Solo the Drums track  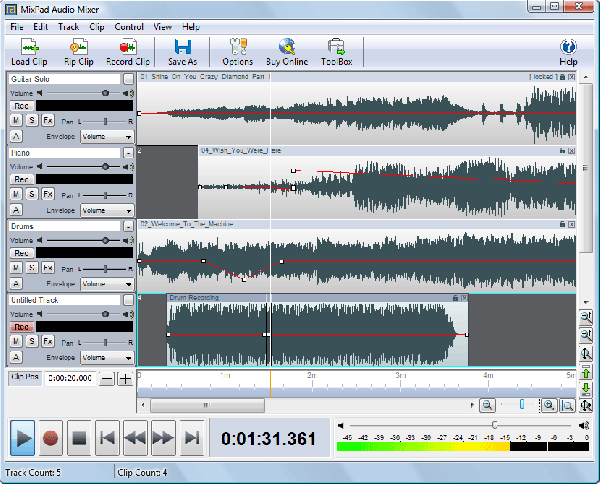coord(32,268)
